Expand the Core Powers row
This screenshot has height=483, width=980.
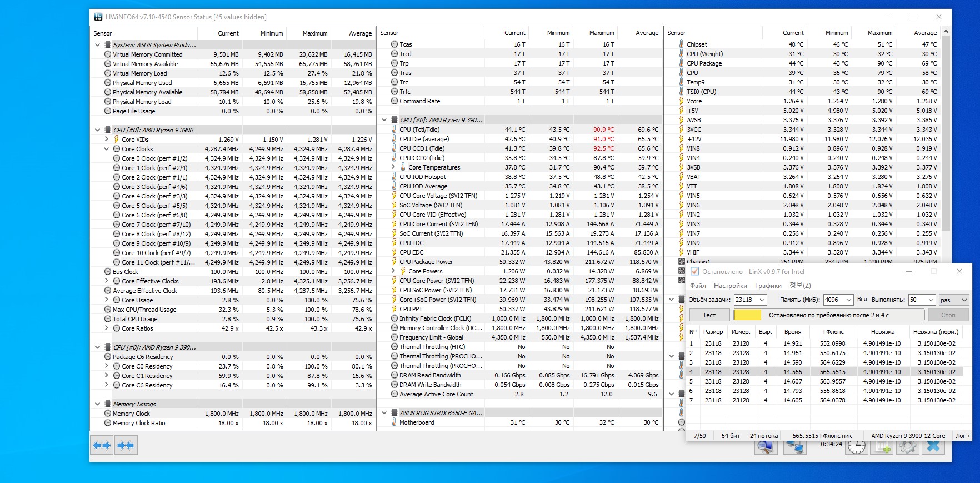(393, 271)
